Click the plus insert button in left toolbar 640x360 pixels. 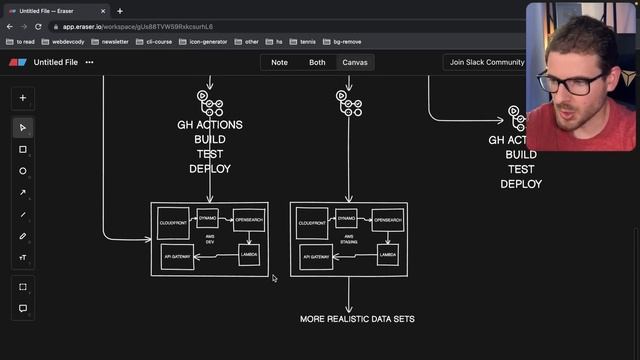pyautogui.click(x=23, y=98)
